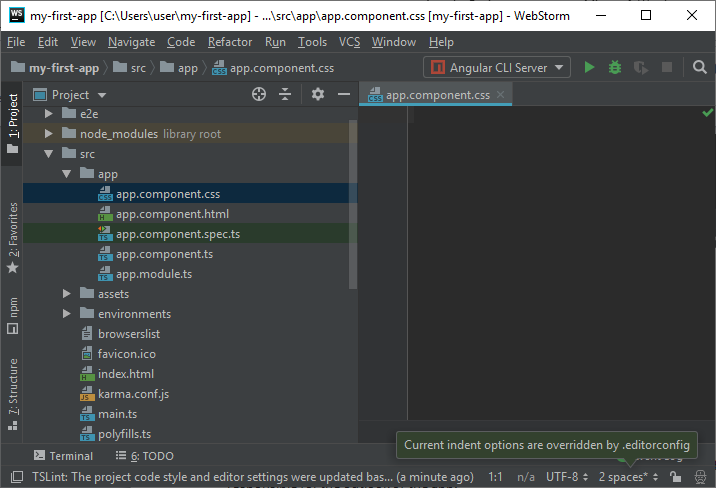This screenshot has width=716, height=488.
Task: Open the Help menu
Action: (441, 42)
